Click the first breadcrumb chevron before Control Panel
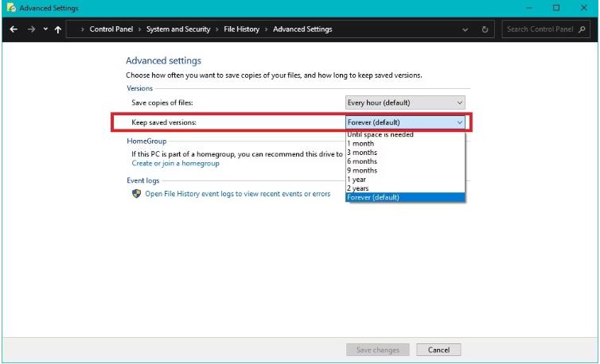This screenshot has width=600, height=364. pos(82,29)
